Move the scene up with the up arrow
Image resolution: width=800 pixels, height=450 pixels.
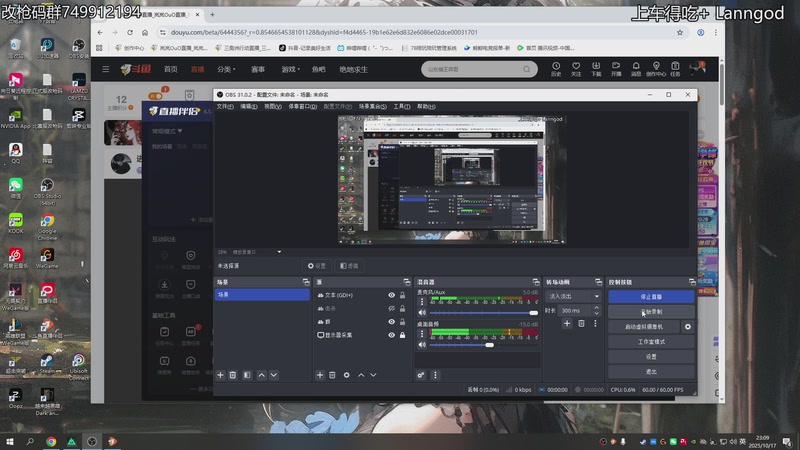click(262, 375)
